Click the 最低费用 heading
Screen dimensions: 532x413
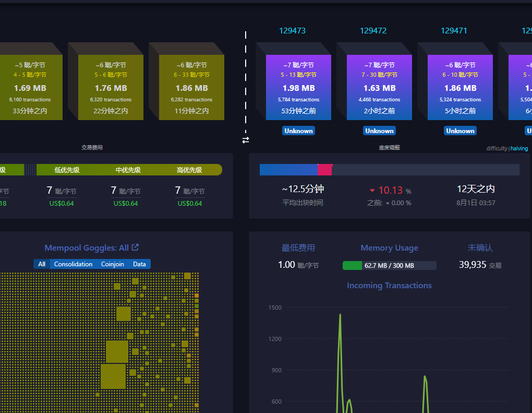pyautogui.click(x=298, y=248)
